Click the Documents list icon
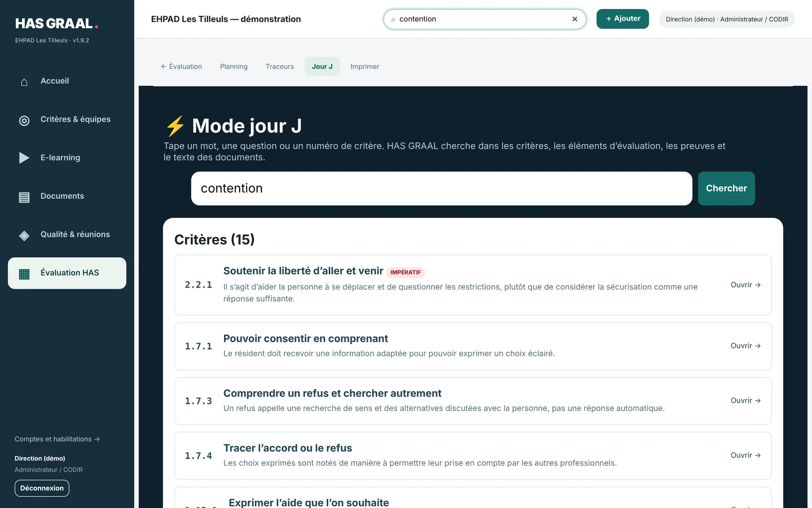The height and width of the screenshot is (508, 812). pos(24,198)
